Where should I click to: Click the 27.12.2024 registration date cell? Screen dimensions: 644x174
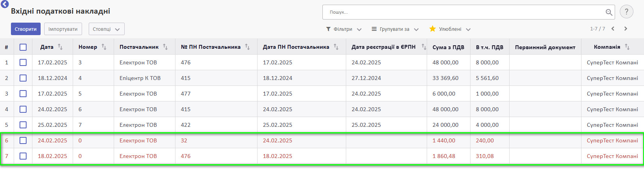(x=366, y=78)
